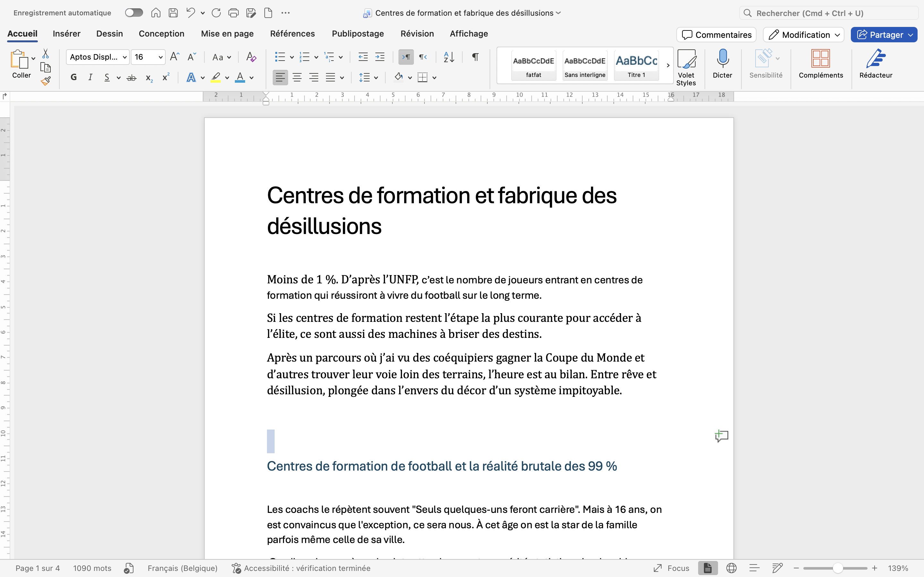Open the Commentaires panel button
The height and width of the screenshot is (577, 924).
[x=716, y=35]
